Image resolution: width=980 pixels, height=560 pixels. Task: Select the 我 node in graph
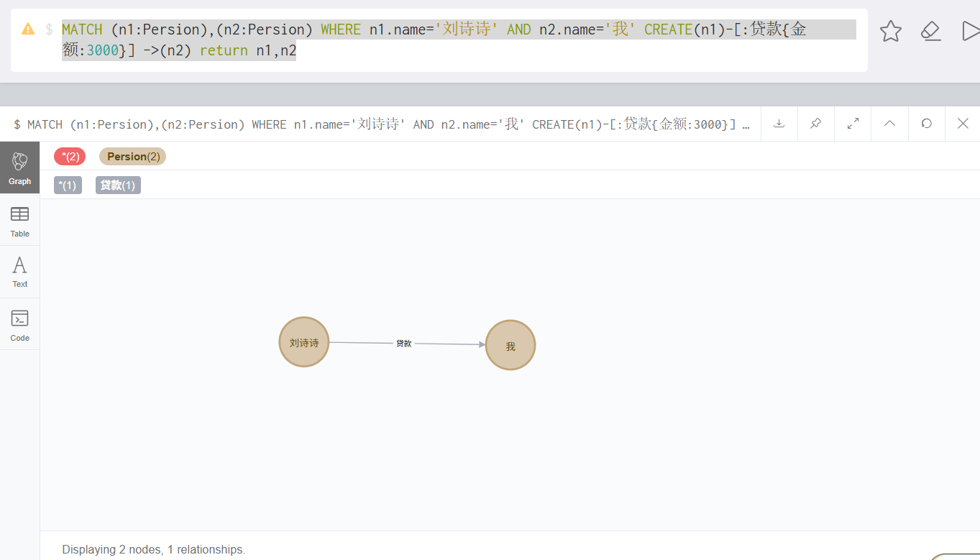(x=510, y=346)
